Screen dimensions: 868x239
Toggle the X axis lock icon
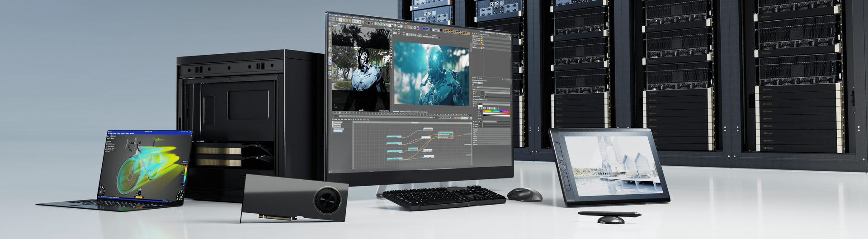tap(354, 21)
